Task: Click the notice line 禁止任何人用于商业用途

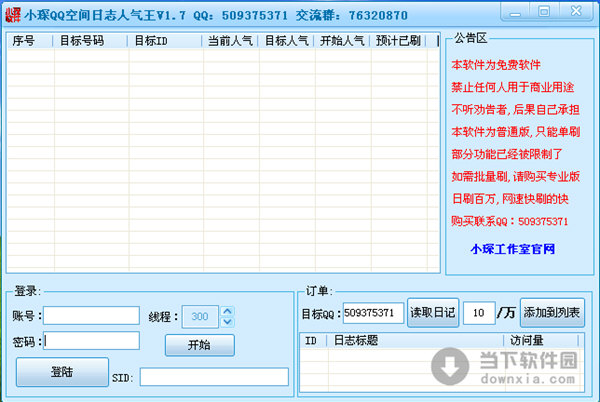Action: click(x=513, y=87)
